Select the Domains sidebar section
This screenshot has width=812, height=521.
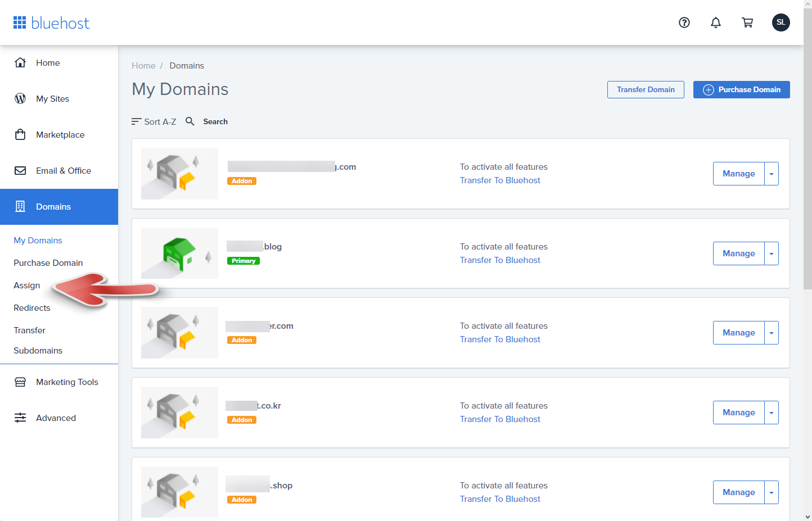coord(59,207)
